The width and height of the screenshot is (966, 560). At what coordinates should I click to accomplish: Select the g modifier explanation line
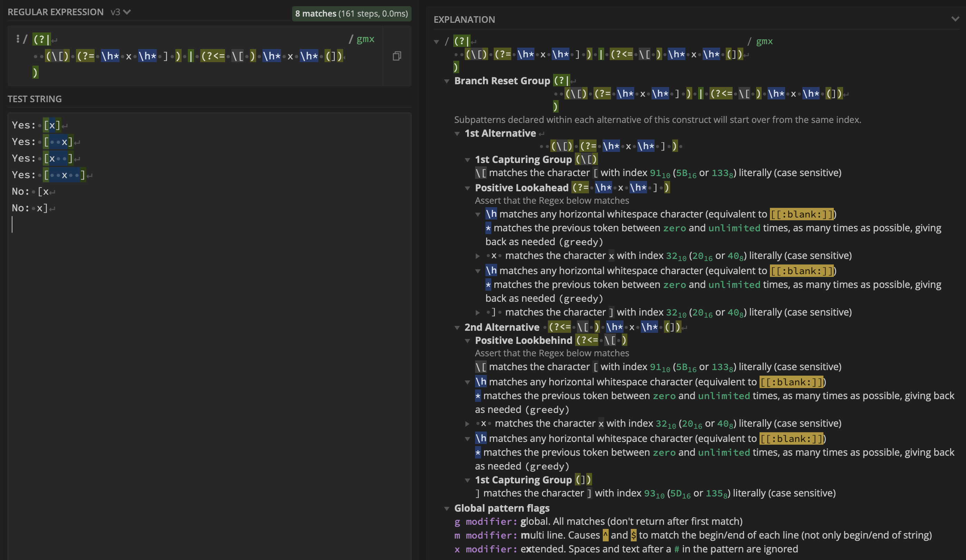click(598, 522)
